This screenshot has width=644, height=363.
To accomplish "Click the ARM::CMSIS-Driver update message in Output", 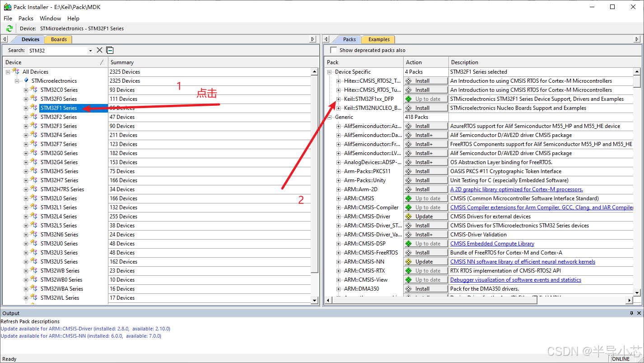I will pyautogui.click(x=85, y=329).
